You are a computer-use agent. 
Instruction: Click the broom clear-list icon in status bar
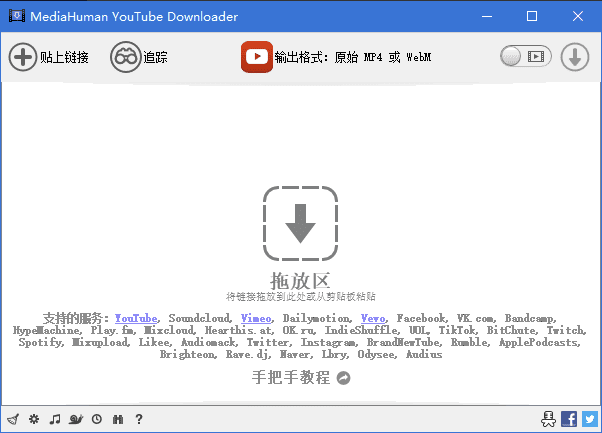click(x=13, y=419)
